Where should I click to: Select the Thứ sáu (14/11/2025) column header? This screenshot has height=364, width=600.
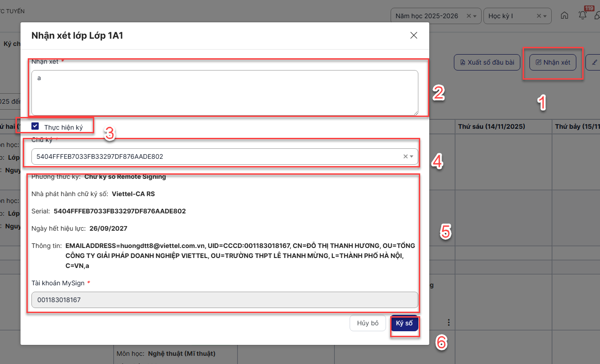tap(492, 126)
